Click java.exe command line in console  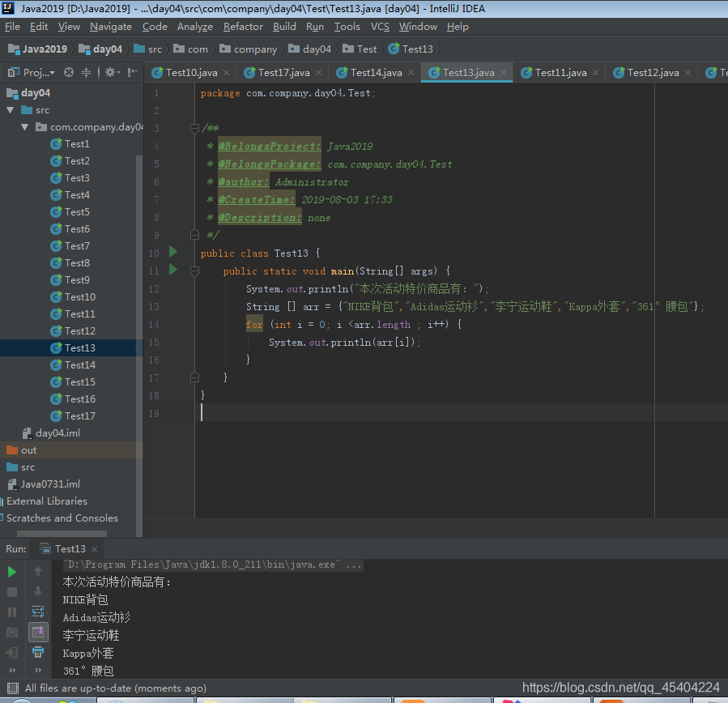coord(213,565)
